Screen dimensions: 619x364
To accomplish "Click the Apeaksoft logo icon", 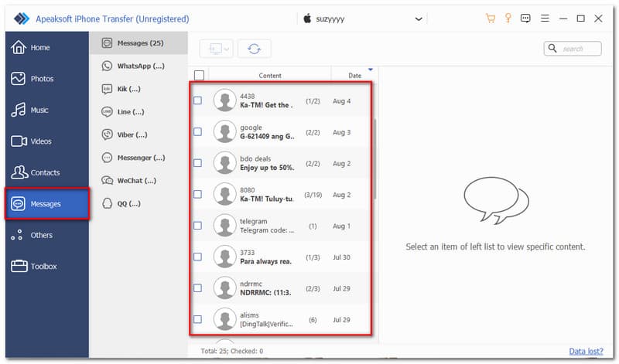I will 22,19.
